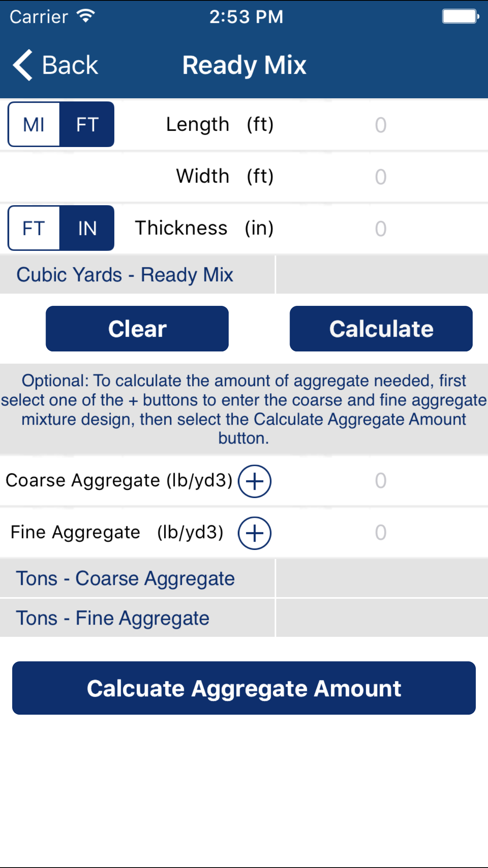This screenshot has width=488, height=868.
Task: Switch thickness unit to FT
Action: (34, 228)
